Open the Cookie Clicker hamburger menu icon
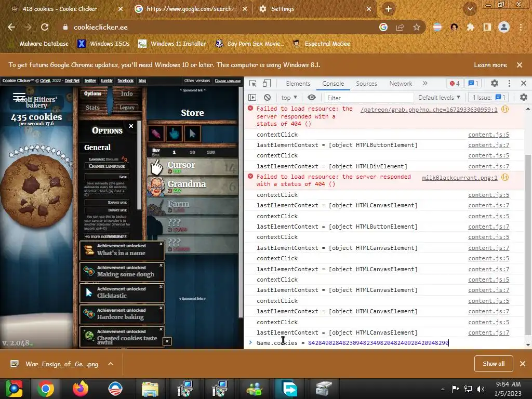532x399 pixels. pos(19,97)
